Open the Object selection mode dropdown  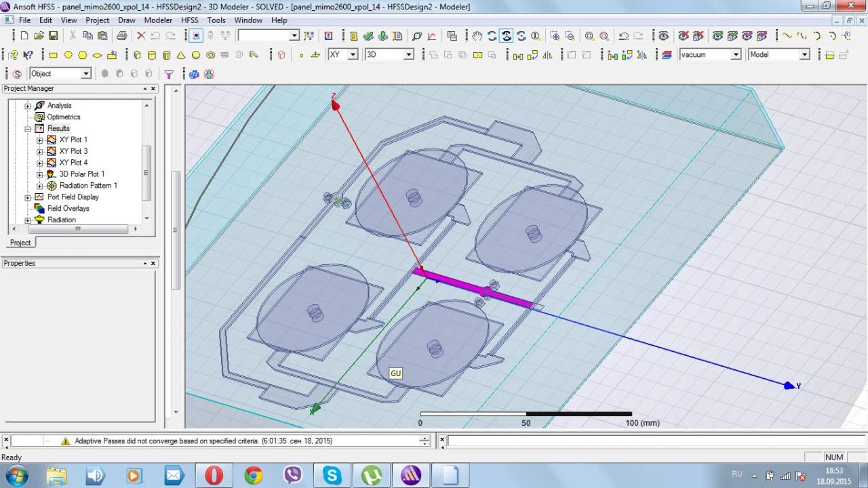(x=85, y=74)
